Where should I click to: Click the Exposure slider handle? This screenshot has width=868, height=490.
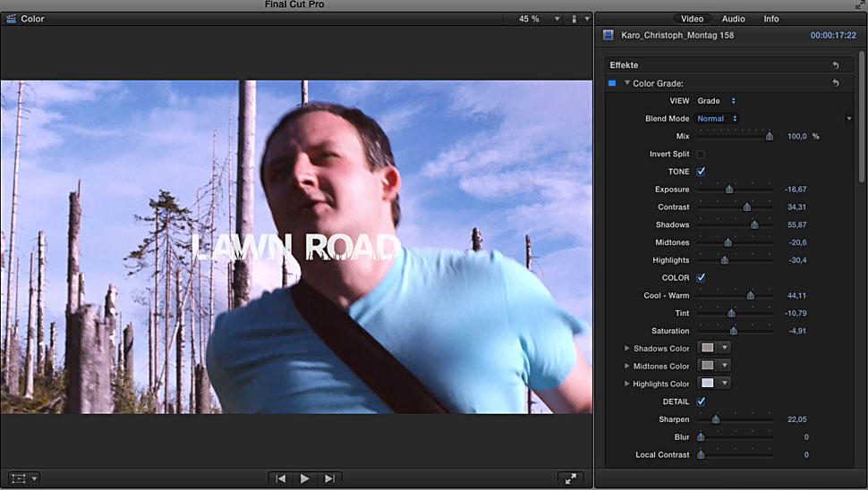[x=729, y=190]
